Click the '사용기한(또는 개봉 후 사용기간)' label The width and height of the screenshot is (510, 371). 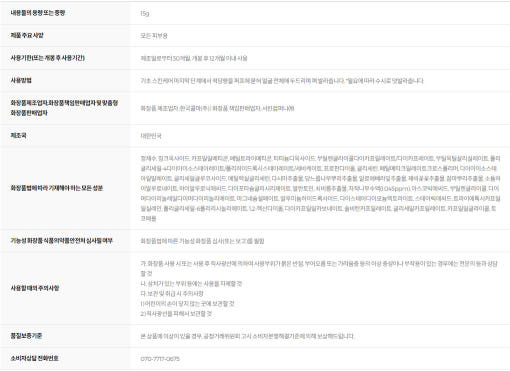pos(48,58)
